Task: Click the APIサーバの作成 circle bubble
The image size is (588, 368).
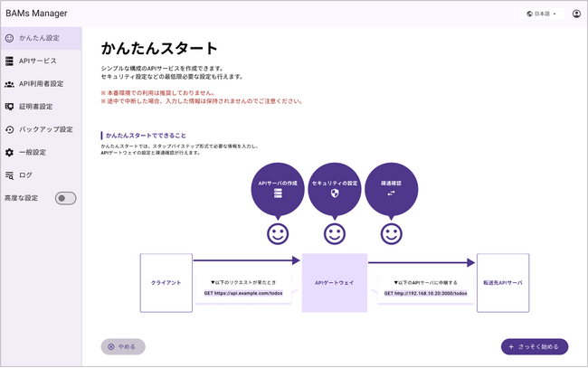Action: tap(278, 189)
